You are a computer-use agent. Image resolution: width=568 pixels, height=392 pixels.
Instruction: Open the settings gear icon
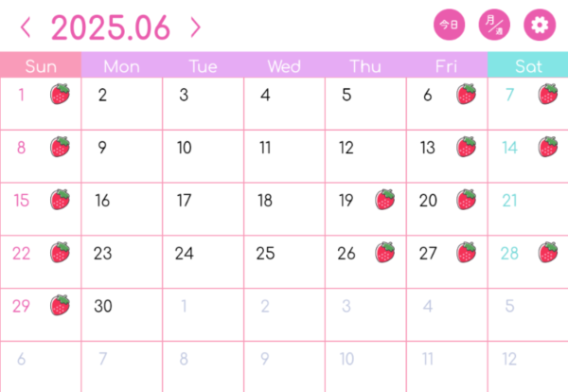coord(540,25)
